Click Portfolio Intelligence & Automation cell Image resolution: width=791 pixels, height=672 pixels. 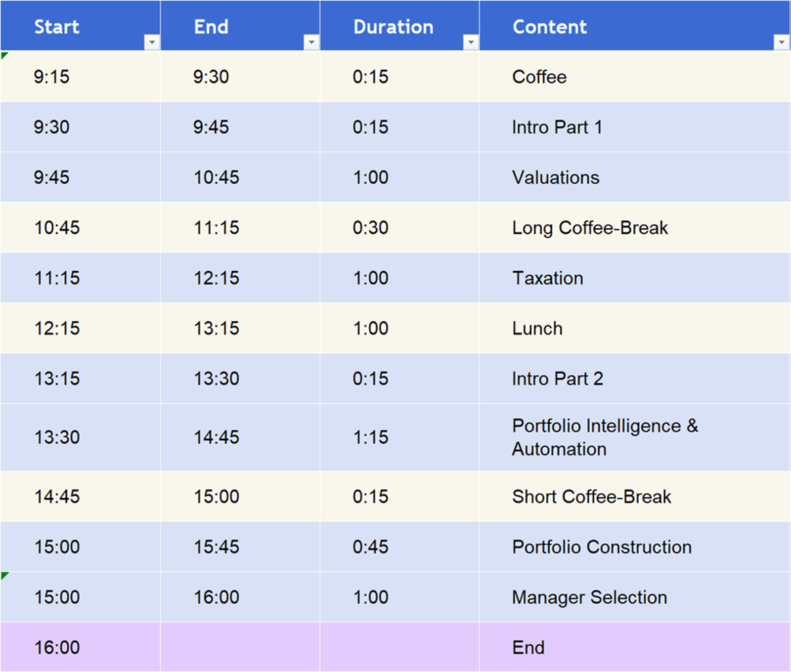(605, 437)
